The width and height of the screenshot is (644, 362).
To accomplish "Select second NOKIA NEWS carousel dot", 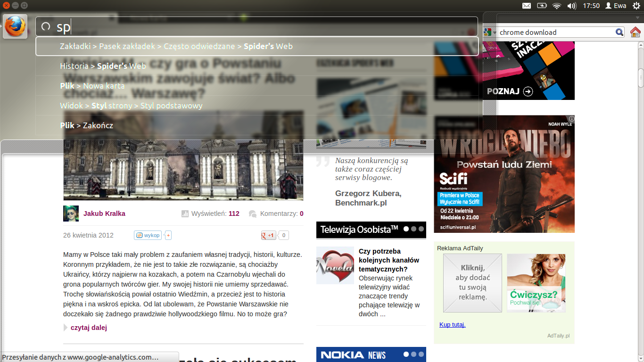I will [413, 354].
